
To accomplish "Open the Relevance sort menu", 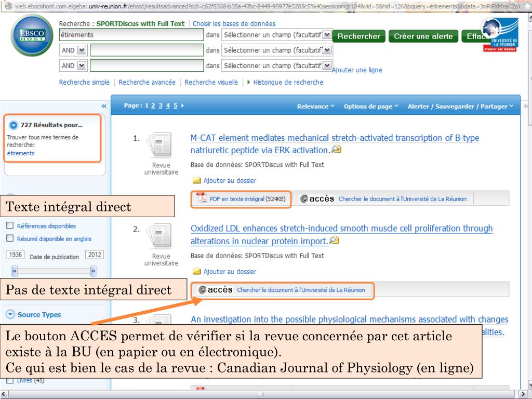I will pyautogui.click(x=315, y=106).
